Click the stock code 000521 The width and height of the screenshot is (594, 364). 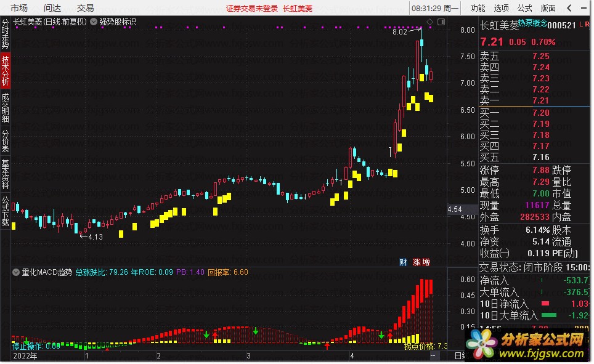562,25
